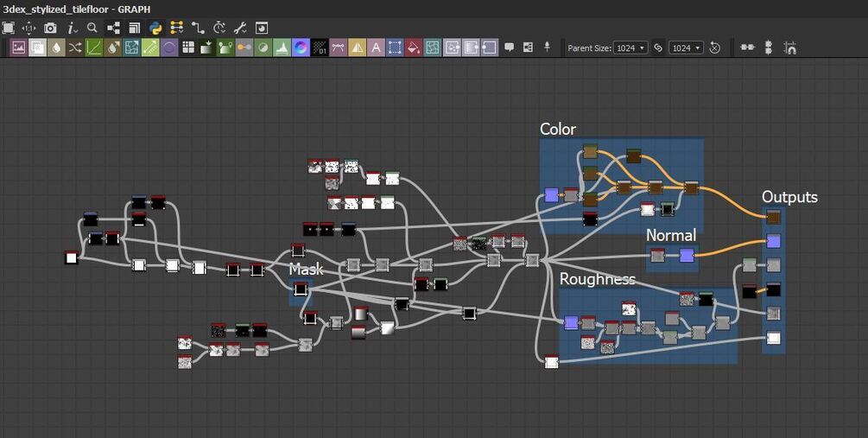
Task: Add an HSL node from toolbar
Action: coord(263,48)
